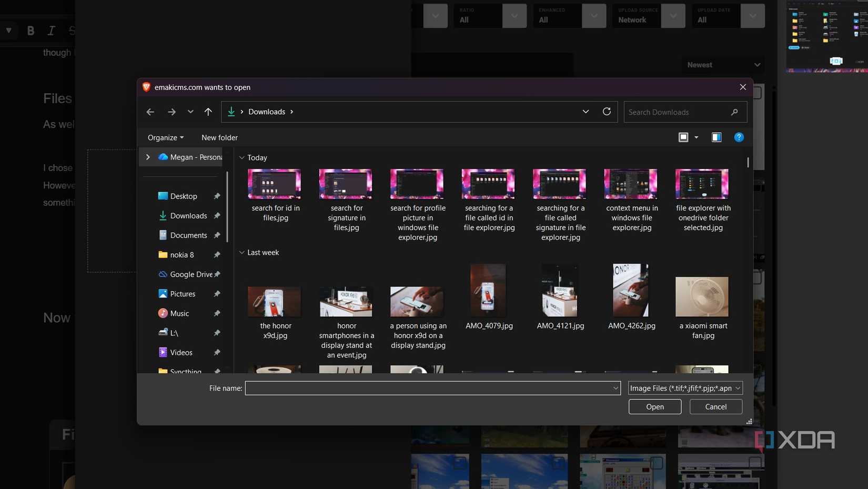868x489 pixels.
Task: Expand the address bar history dropdown
Action: pos(586,112)
